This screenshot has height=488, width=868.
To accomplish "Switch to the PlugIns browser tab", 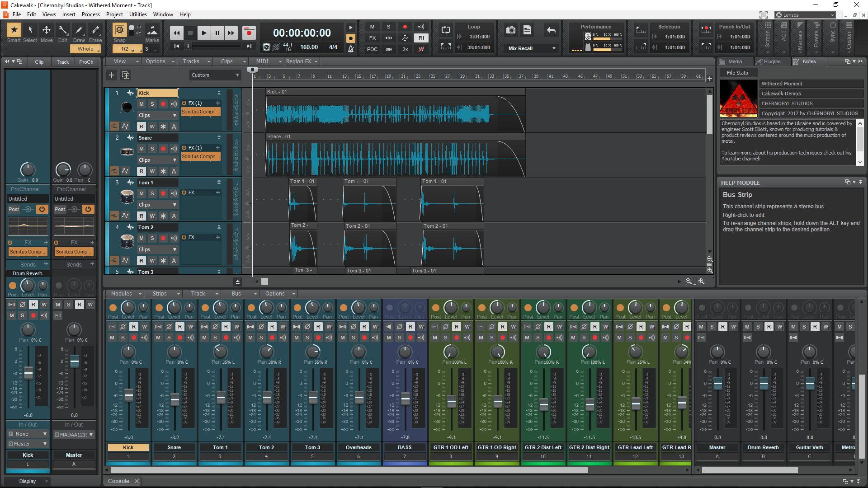I will (772, 61).
